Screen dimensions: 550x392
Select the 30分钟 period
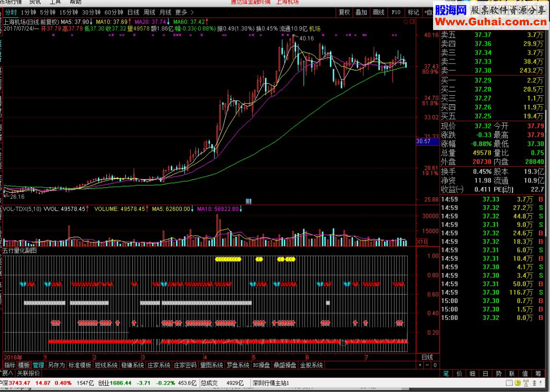click(91, 12)
